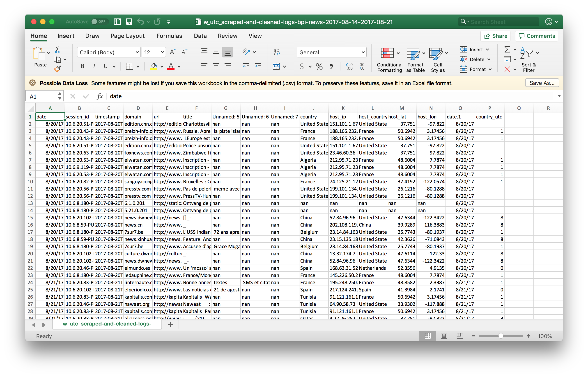Image resolution: width=588 pixels, height=377 pixels.
Task: Toggle Bold formatting
Action: [x=83, y=66]
